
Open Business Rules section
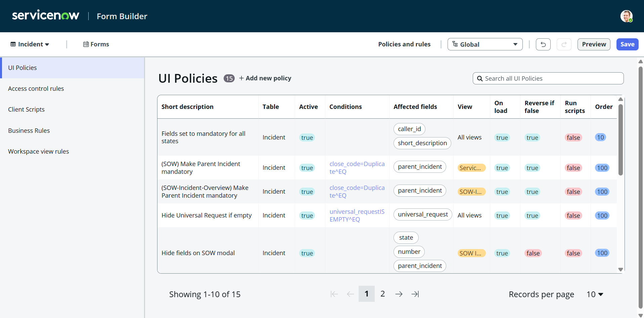pos(29,130)
